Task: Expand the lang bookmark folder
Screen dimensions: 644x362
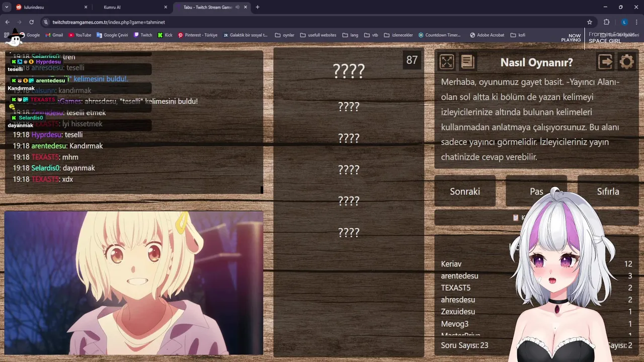Action: click(350, 35)
